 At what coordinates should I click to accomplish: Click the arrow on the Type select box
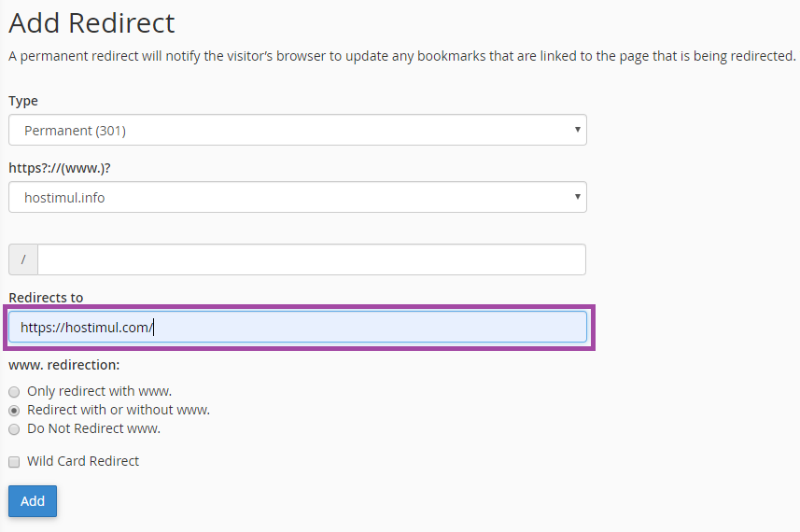[578, 130]
